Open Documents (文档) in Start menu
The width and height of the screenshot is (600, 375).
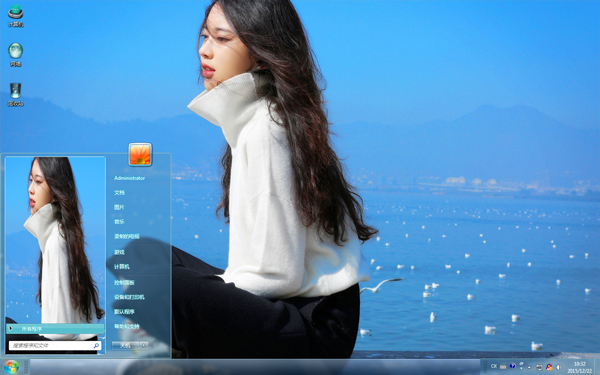tap(119, 192)
